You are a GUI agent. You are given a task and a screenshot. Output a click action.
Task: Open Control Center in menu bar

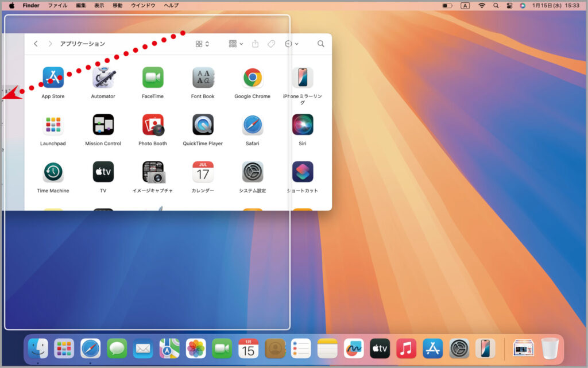509,6
